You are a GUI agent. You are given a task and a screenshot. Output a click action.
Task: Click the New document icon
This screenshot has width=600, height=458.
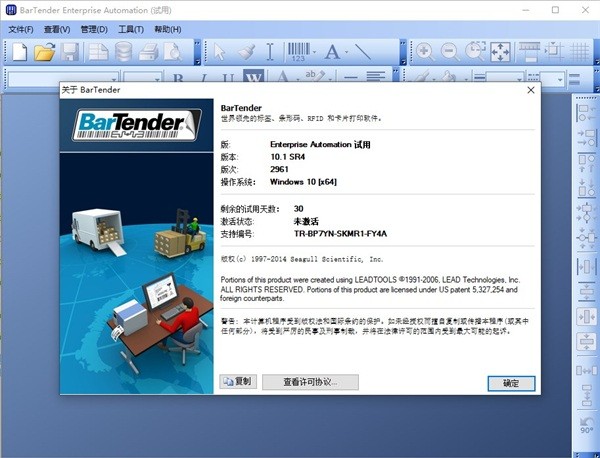pyautogui.click(x=20, y=51)
